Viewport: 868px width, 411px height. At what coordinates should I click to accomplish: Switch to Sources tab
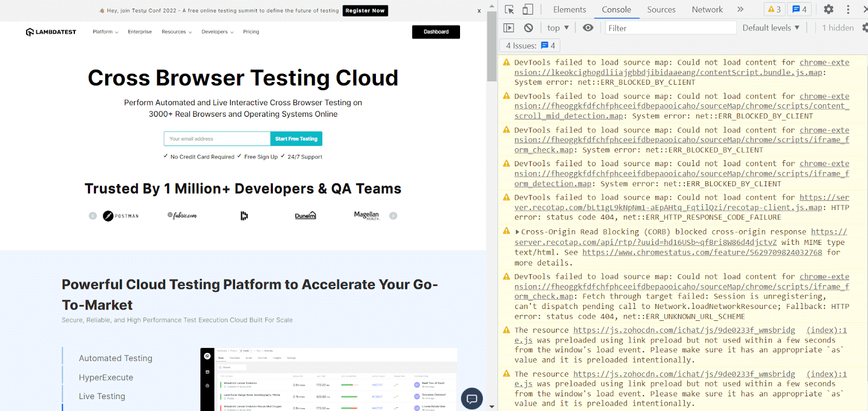pyautogui.click(x=661, y=9)
